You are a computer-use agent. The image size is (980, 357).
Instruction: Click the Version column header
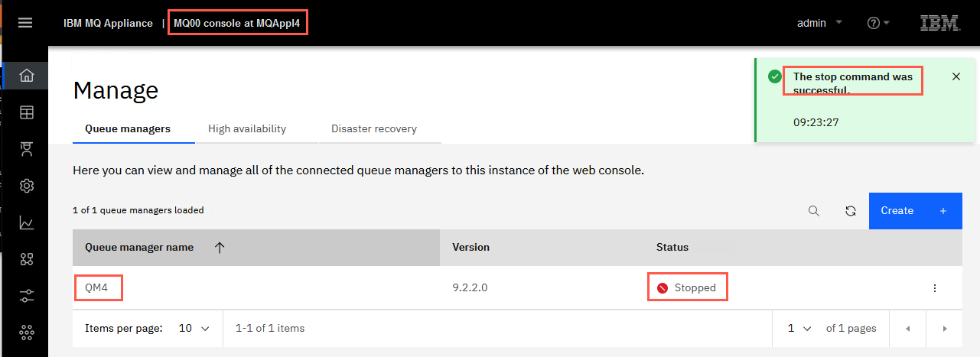470,248
